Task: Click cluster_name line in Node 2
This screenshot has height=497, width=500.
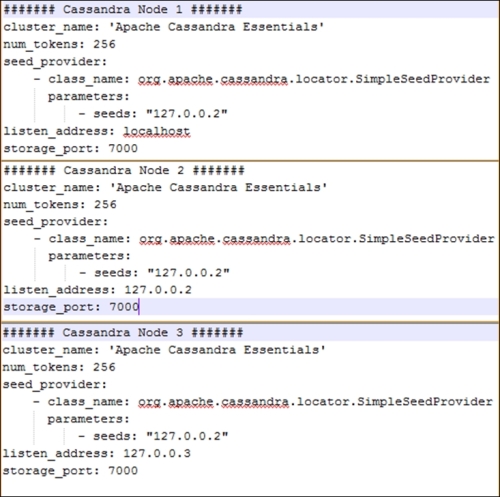Action: click(x=165, y=187)
